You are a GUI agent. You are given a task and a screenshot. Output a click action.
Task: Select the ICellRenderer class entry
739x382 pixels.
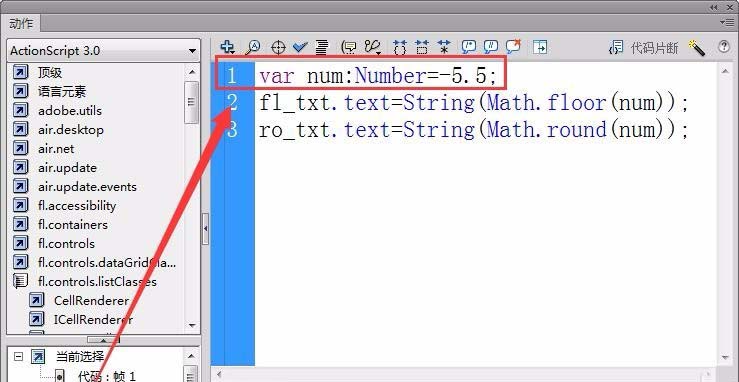pyautogui.click(x=93, y=319)
